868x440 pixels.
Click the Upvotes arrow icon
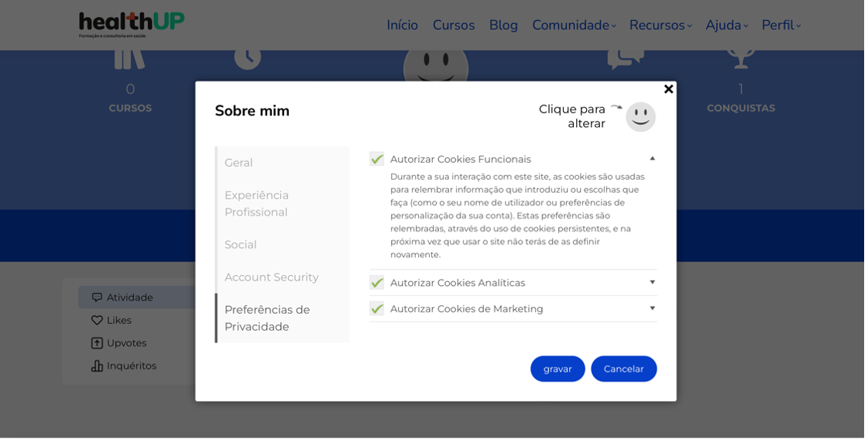(x=97, y=344)
